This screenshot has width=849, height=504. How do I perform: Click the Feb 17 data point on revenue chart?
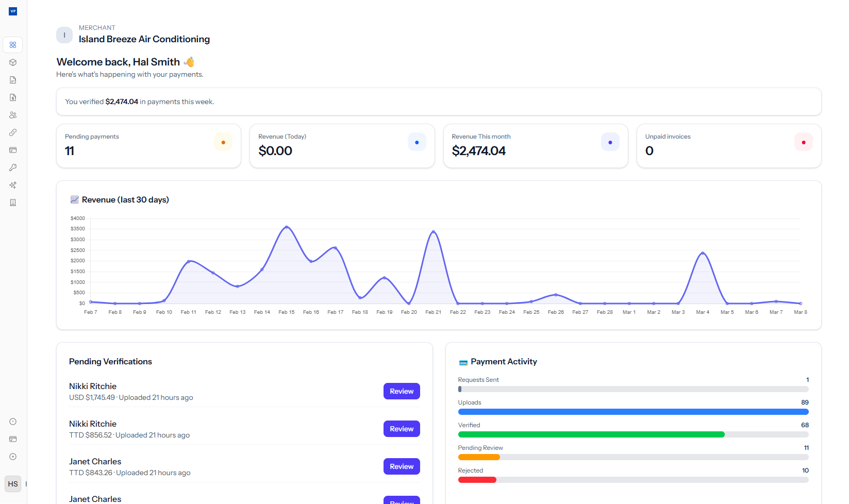[x=336, y=248]
